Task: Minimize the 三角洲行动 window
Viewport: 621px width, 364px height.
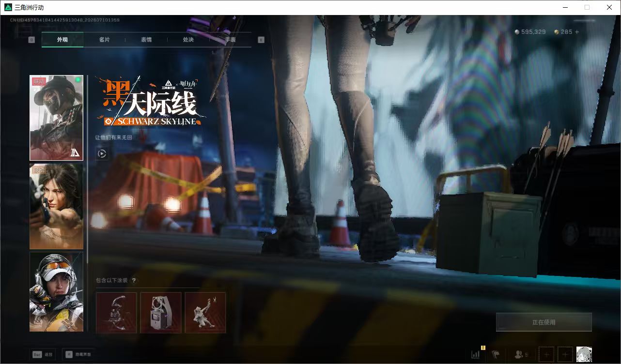Action: pyautogui.click(x=565, y=7)
